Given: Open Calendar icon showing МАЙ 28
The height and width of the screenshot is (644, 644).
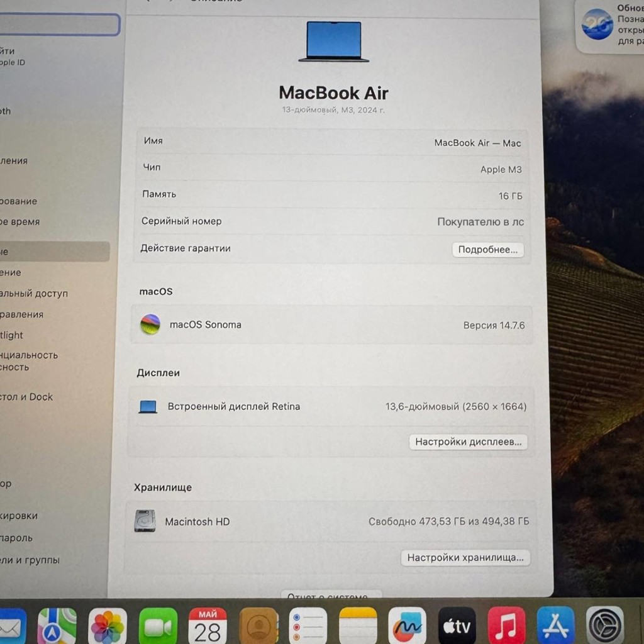Looking at the screenshot, I should pyautogui.click(x=208, y=626).
